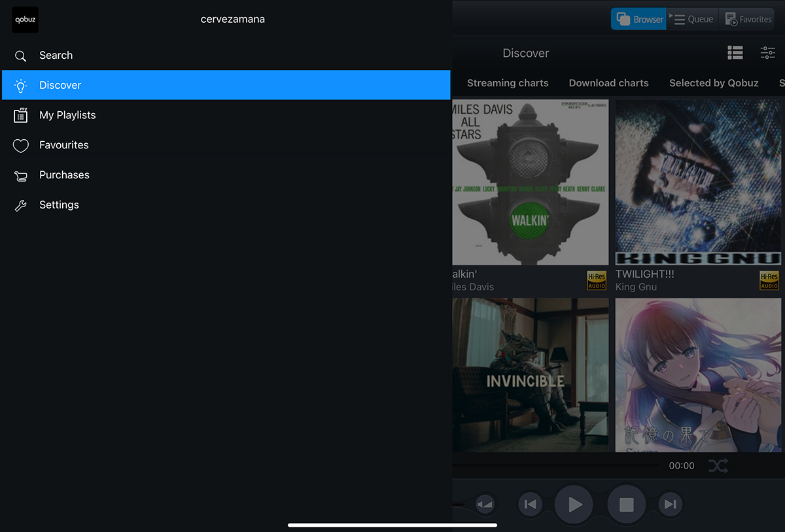Select Discover in the side menu
Viewport: 785px width, 532px height.
(x=60, y=85)
